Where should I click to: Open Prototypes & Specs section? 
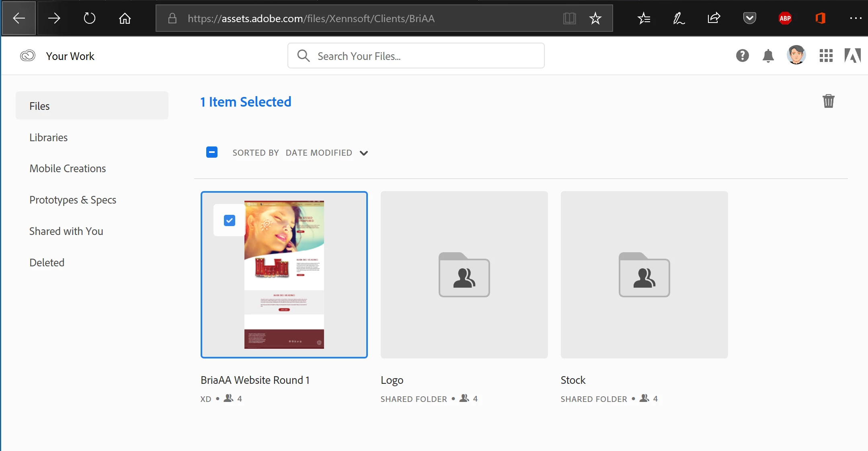[73, 200]
